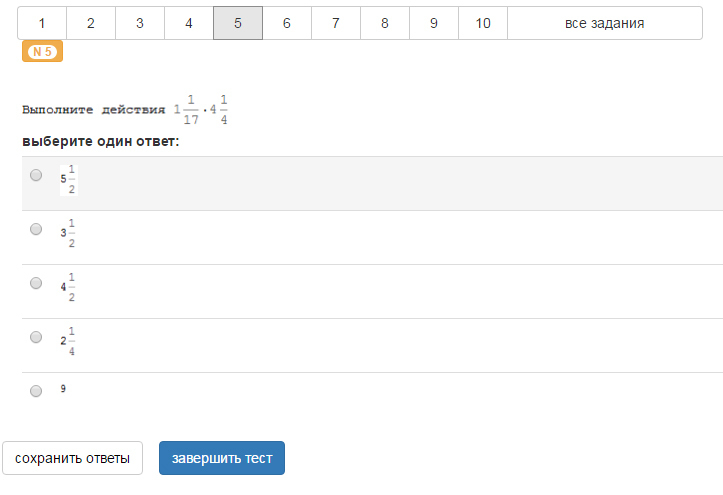Switch to question 3

click(x=140, y=23)
